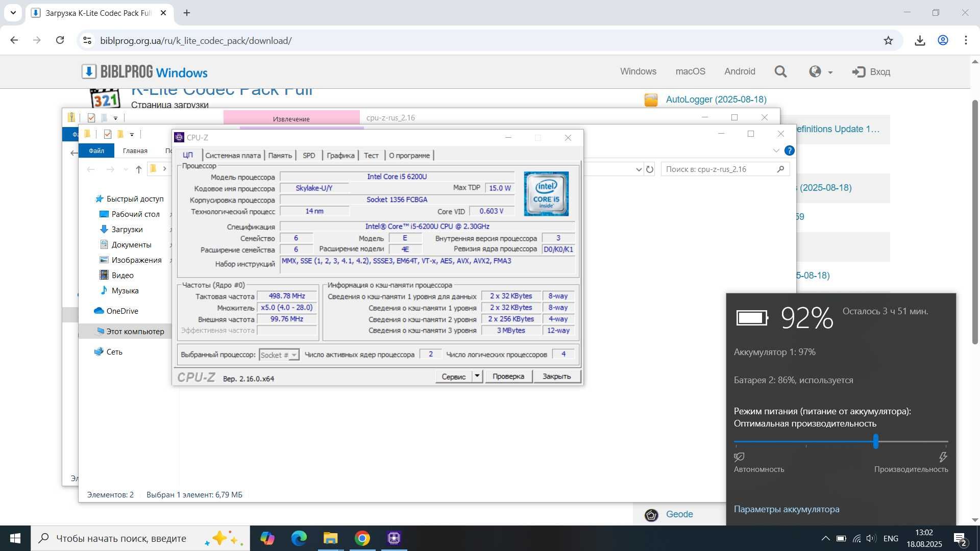Open notification center icon
Image resolution: width=980 pixels, height=551 pixels.
(960, 539)
